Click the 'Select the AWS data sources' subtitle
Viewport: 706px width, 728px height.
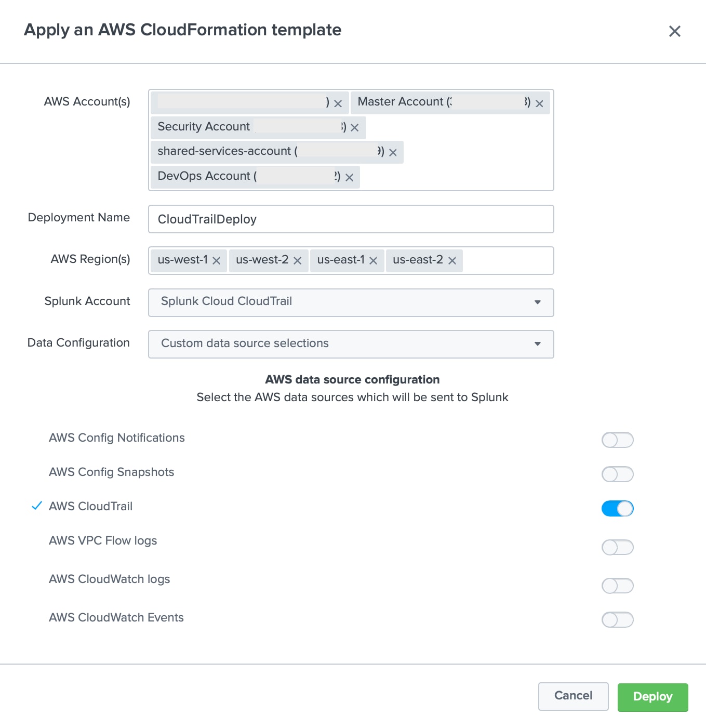[352, 397]
